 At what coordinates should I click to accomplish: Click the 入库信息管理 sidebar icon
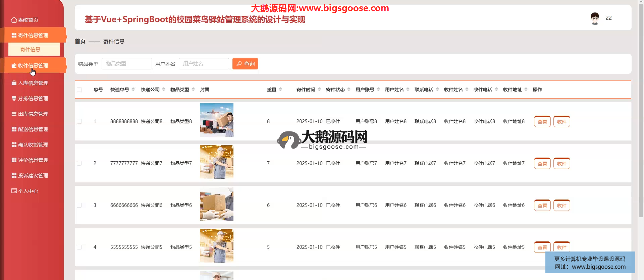click(x=14, y=83)
